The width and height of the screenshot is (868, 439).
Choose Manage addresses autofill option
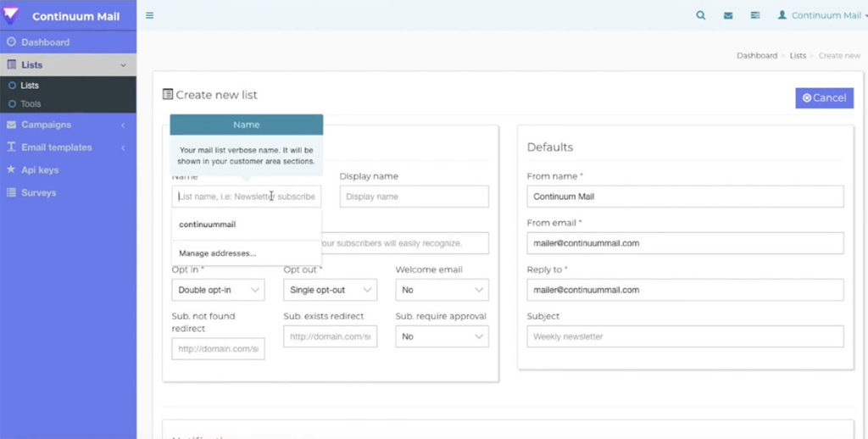[247, 253]
